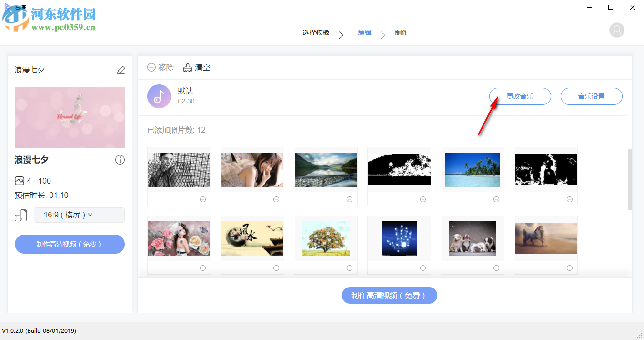Minimize the application window
This screenshot has height=340, width=644.
(589, 7)
